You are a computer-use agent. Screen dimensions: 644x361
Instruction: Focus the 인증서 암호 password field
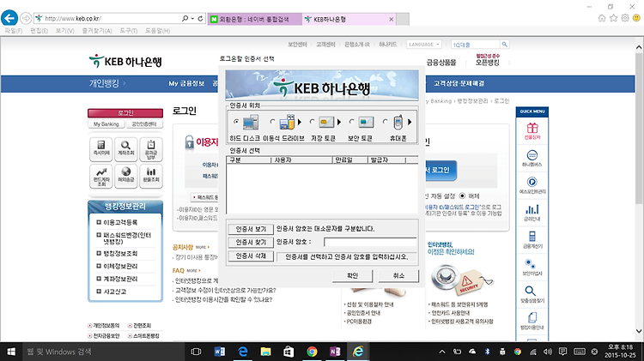[370, 242]
